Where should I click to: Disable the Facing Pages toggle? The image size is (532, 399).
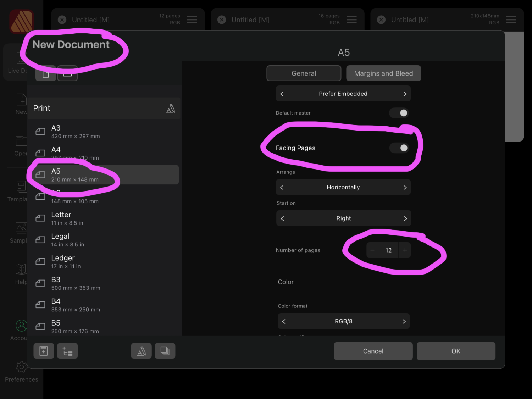[x=399, y=148]
